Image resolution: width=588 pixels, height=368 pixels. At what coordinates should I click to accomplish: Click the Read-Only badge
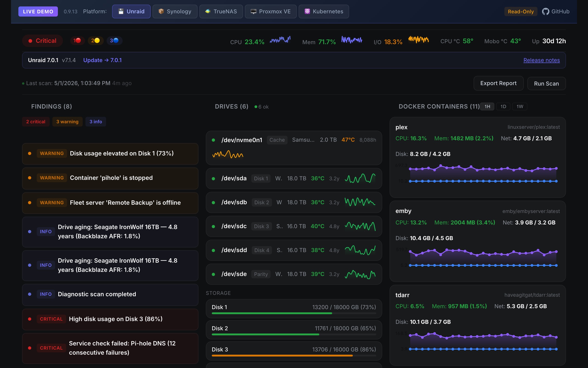click(x=520, y=11)
